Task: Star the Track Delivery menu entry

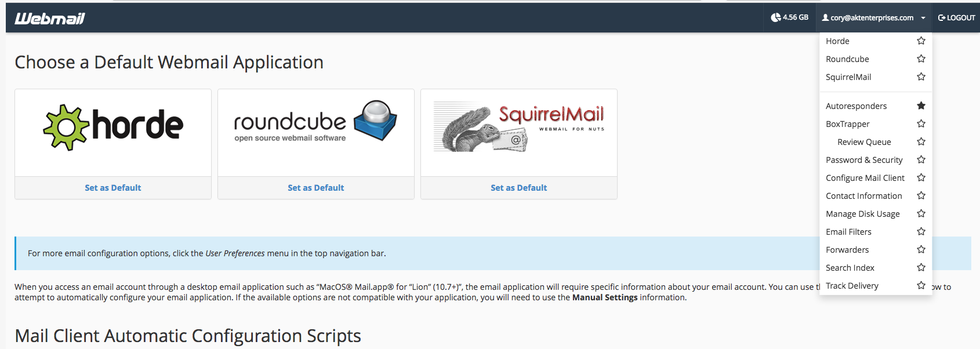Action: [921, 285]
